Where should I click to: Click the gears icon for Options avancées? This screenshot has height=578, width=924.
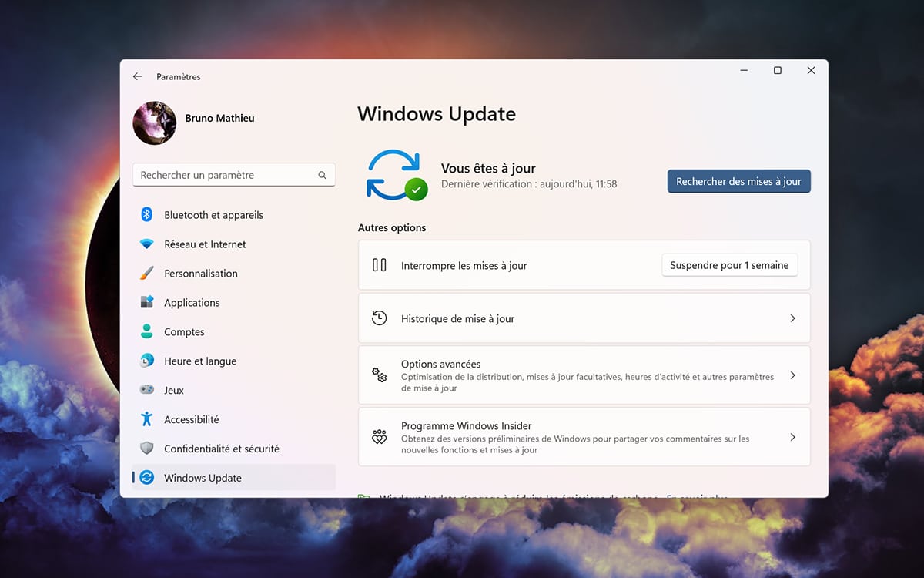pos(379,375)
